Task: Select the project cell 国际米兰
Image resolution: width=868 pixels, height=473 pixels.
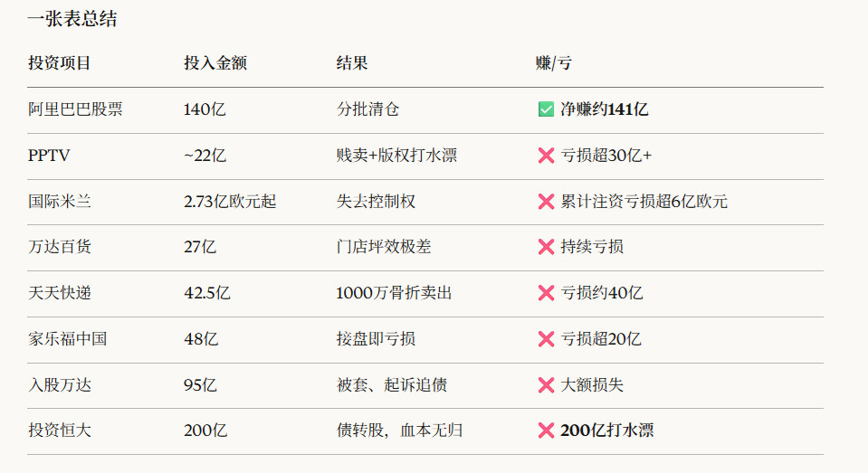Action: [59, 201]
